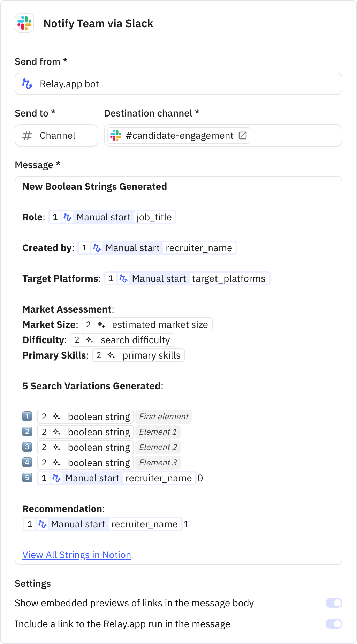Disable the Relay.app run link toggle

334,624
